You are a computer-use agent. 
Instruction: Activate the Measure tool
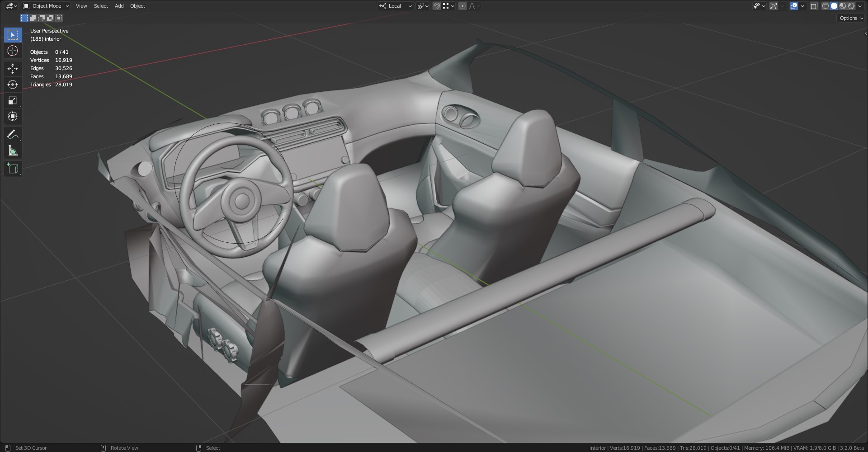(13, 151)
